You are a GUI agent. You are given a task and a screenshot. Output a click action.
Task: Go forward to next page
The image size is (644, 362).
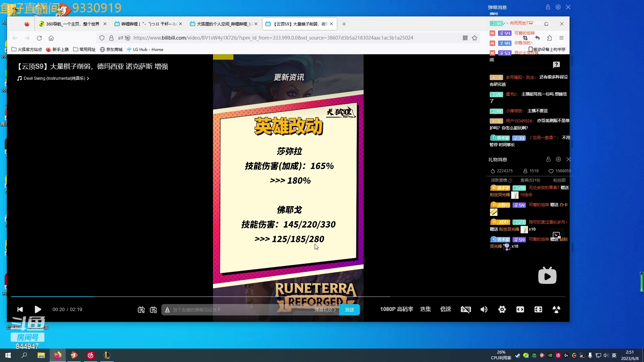click(x=27, y=38)
